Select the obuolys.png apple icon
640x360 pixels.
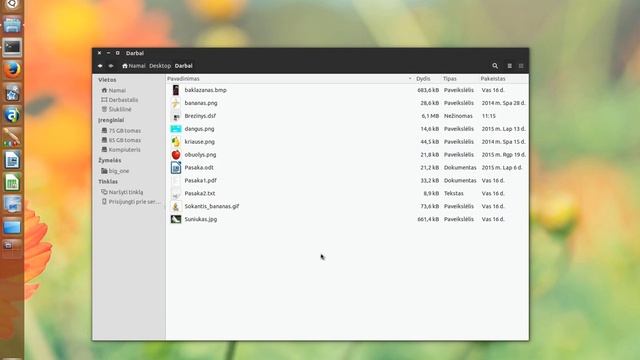coord(176,155)
